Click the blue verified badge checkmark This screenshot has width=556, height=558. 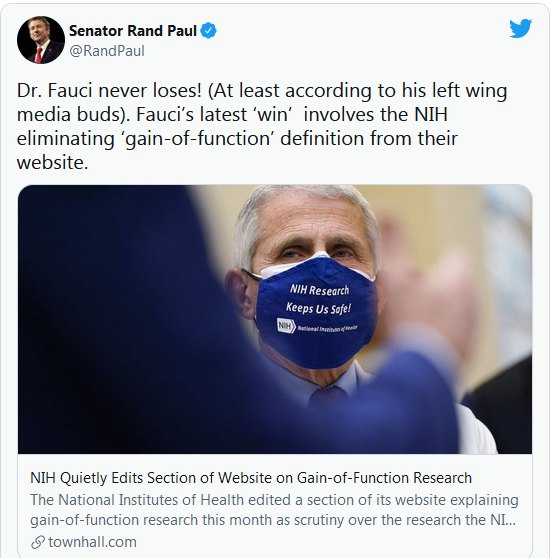tap(209, 31)
